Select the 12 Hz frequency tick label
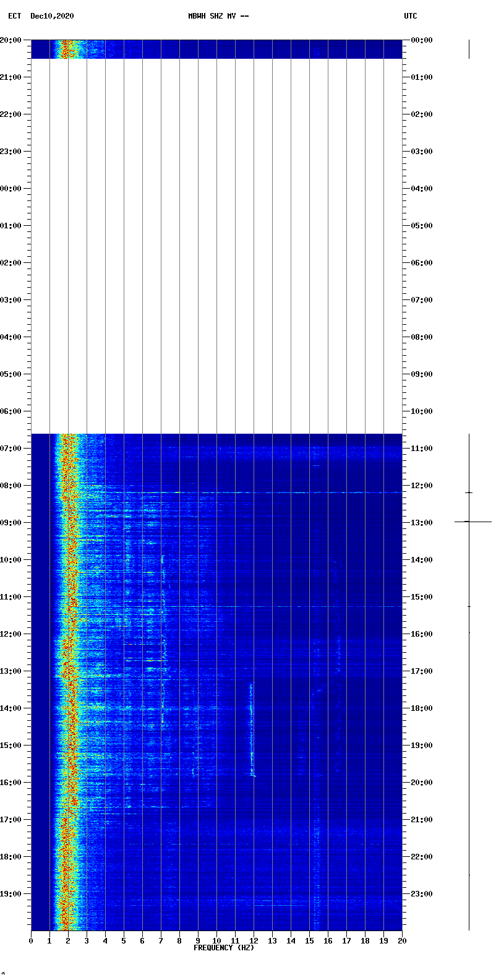 click(x=254, y=941)
